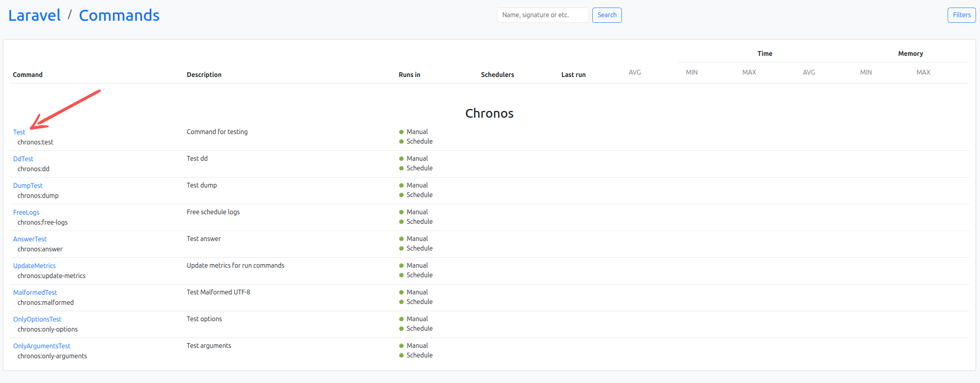The width and height of the screenshot is (980, 383).
Task: Focus the name or signature search field
Action: (542, 15)
